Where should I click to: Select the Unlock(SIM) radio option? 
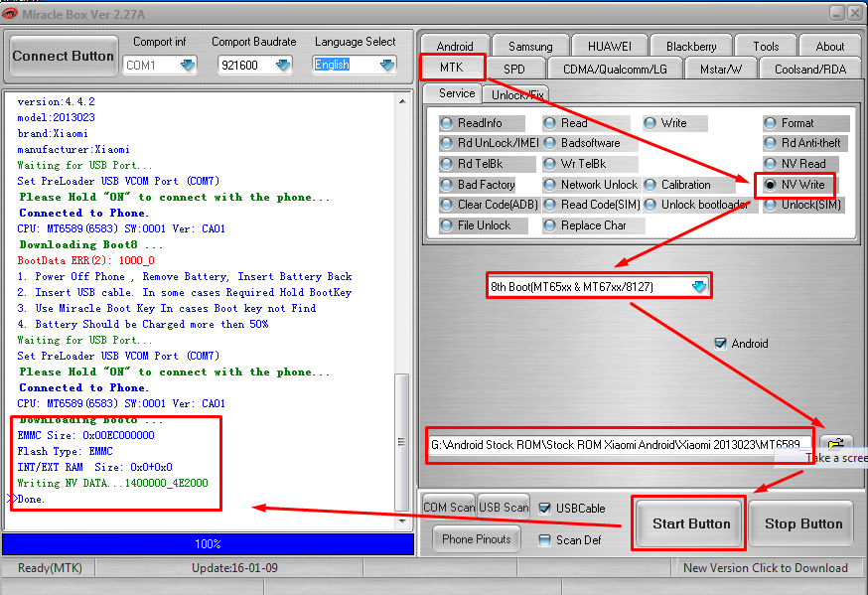click(x=770, y=205)
